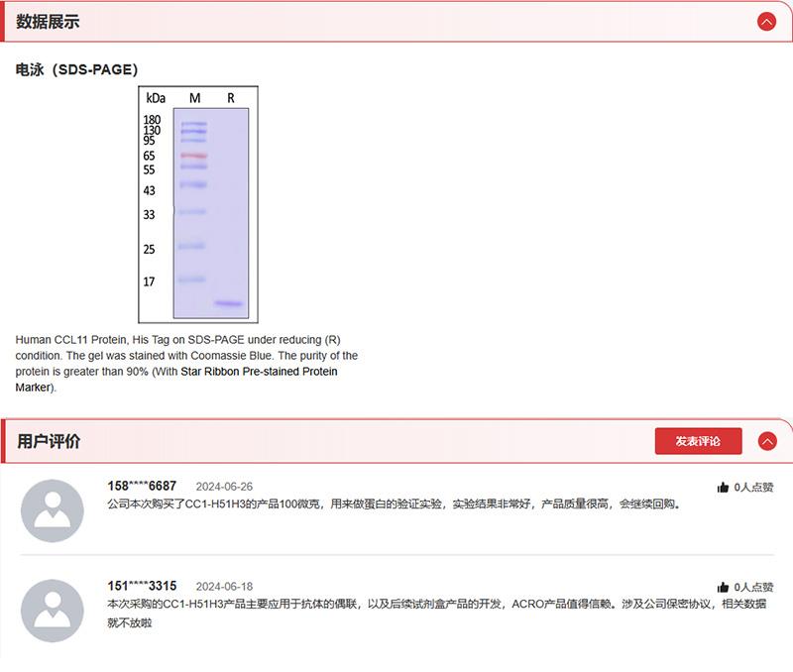Click the 用户评价 section title
Viewport: 793px width, 672px height.
49,441
